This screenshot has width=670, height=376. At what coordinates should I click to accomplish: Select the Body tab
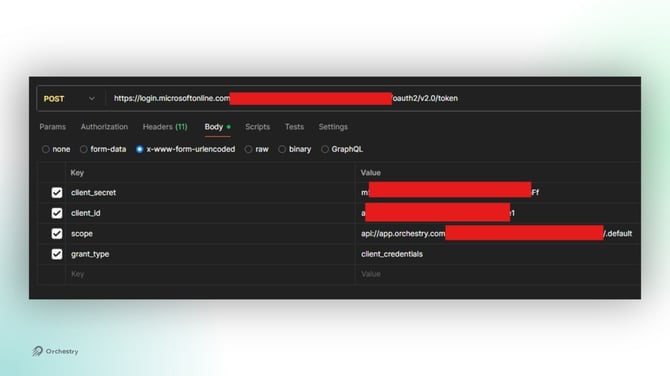217,127
